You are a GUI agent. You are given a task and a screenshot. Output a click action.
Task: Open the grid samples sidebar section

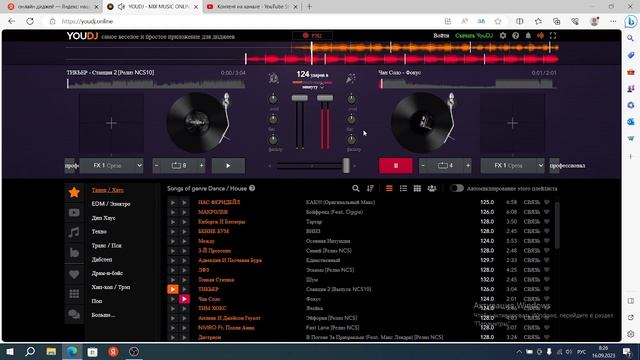(74, 294)
